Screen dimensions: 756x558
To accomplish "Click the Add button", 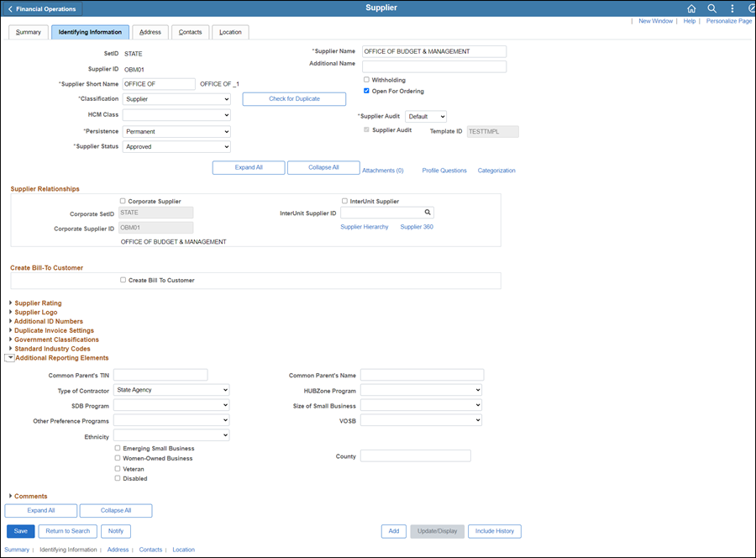I will tap(394, 531).
